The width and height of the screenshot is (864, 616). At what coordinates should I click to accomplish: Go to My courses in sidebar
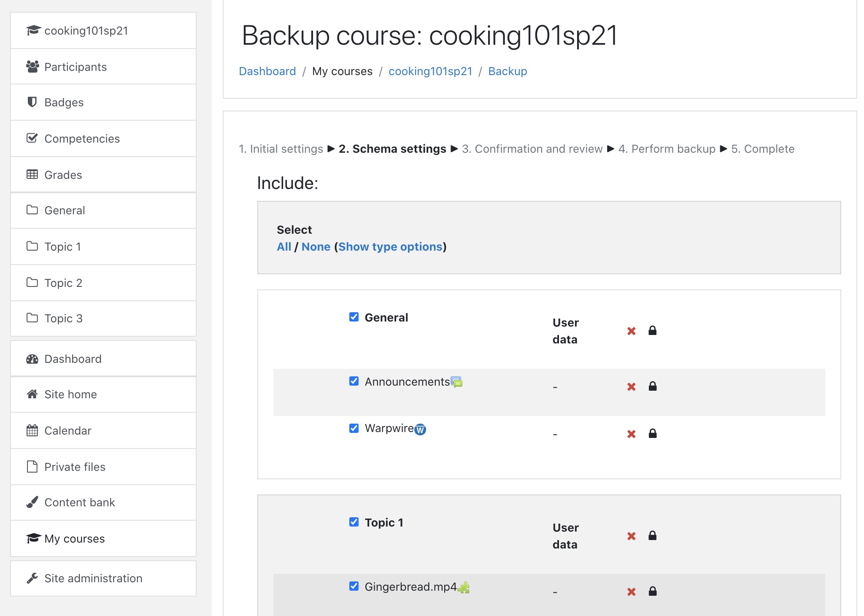click(x=74, y=538)
